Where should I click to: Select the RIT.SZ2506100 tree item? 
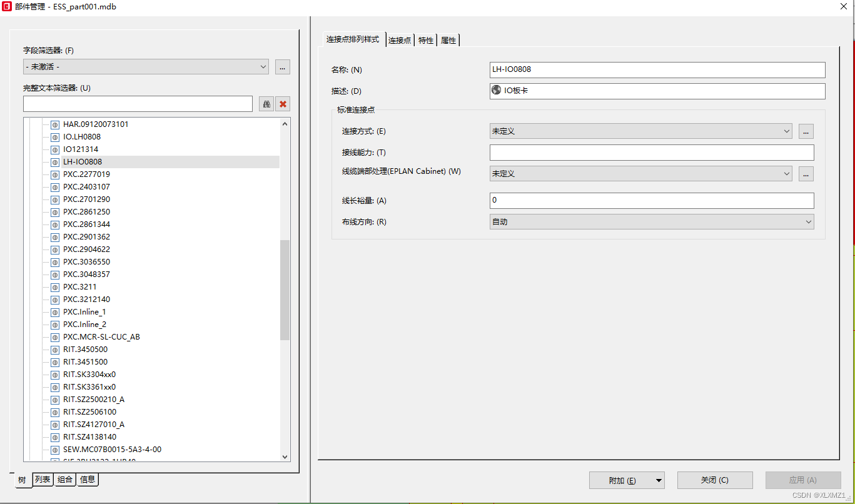89,412
